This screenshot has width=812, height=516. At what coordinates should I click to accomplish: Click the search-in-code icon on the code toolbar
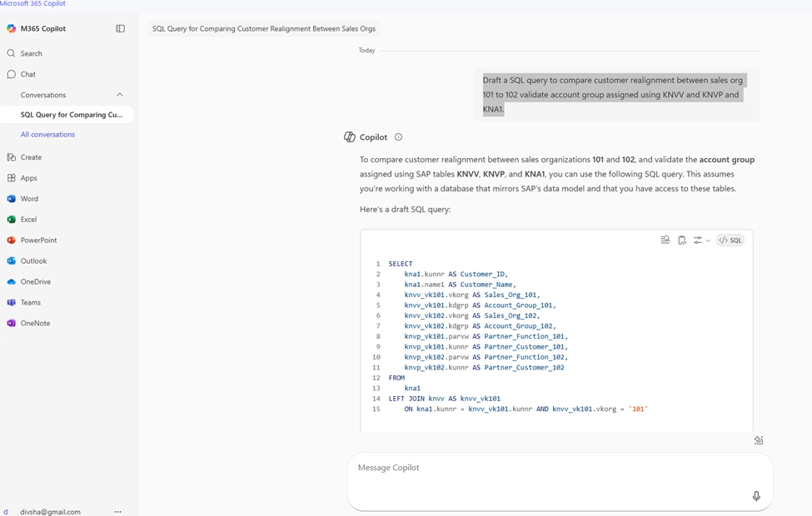665,240
